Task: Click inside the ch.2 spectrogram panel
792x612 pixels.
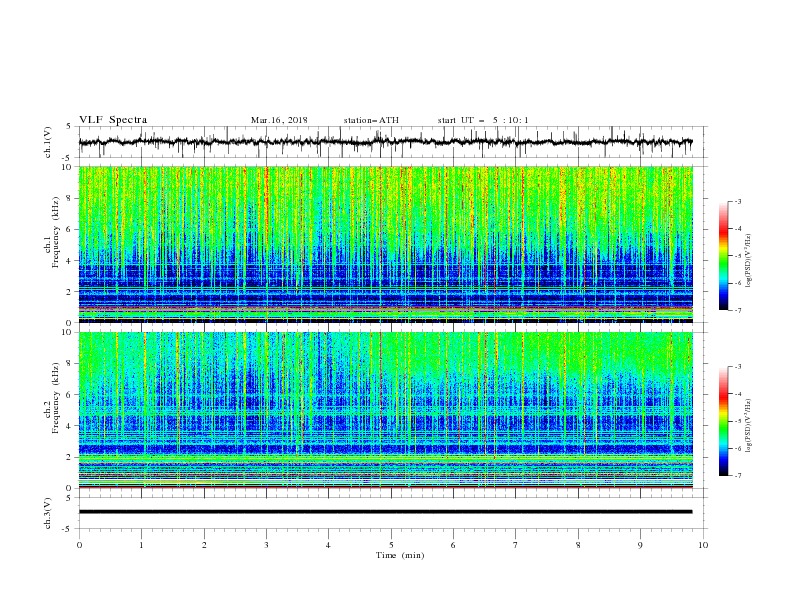Action: [385, 410]
